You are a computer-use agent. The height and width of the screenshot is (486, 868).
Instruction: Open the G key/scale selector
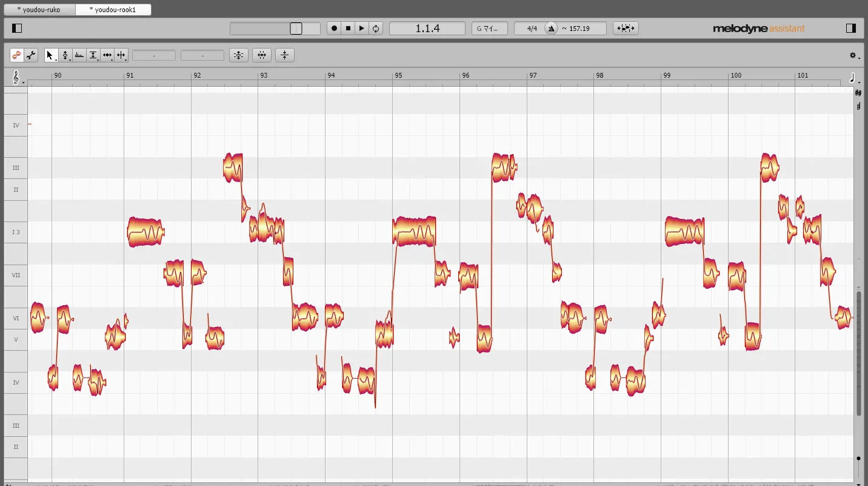490,29
